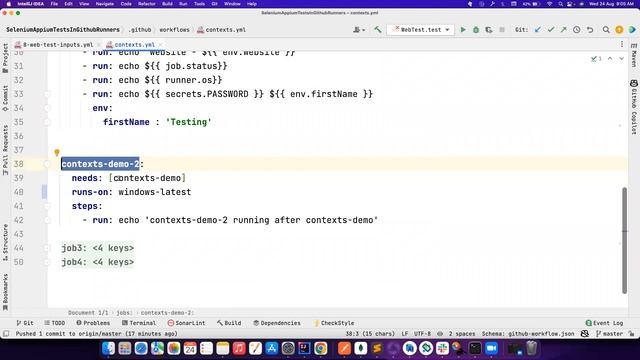This screenshot has height=360, width=640.
Task: Close the contexts.yml tab
Action: pyautogui.click(x=161, y=44)
